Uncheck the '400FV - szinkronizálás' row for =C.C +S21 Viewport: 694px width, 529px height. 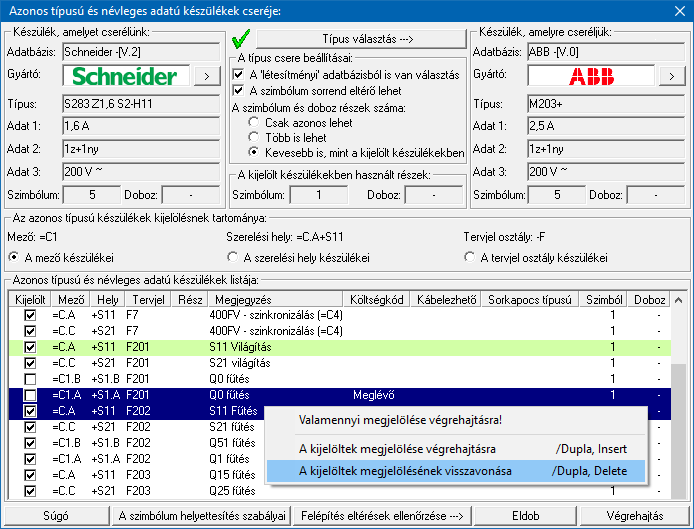(x=30, y=331)
